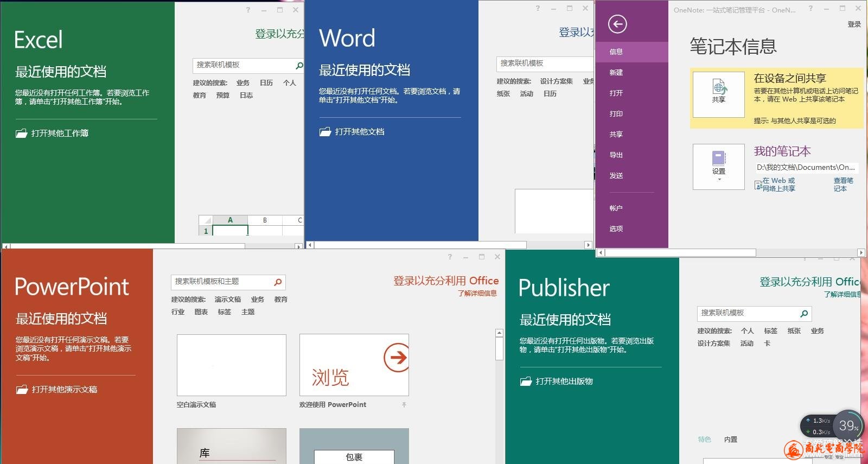
Task: Choose Excel suggested search Calendar
Action: [266, 83]
